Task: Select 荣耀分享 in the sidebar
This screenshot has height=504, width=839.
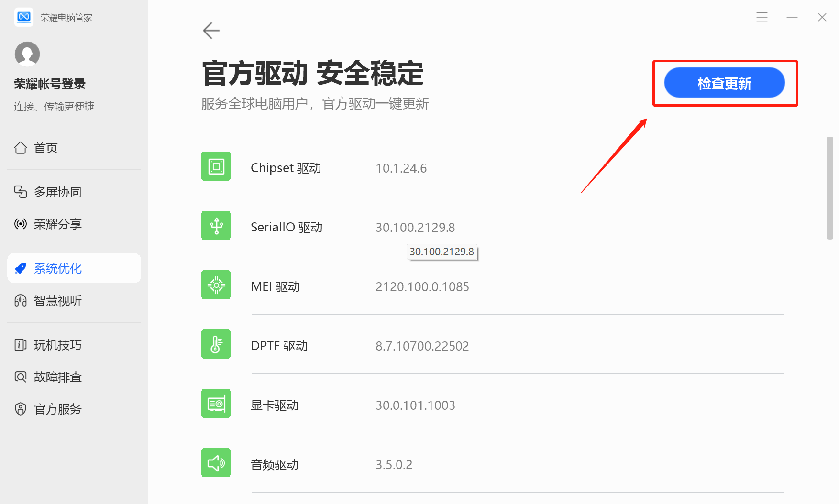Action: (57, 224)
